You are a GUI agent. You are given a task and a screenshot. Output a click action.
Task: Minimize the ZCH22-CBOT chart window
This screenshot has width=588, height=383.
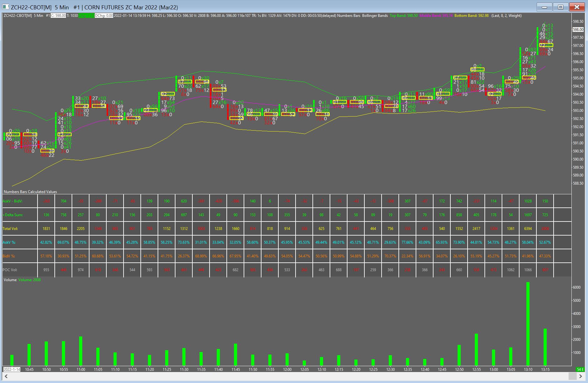(x=545, y=7)
